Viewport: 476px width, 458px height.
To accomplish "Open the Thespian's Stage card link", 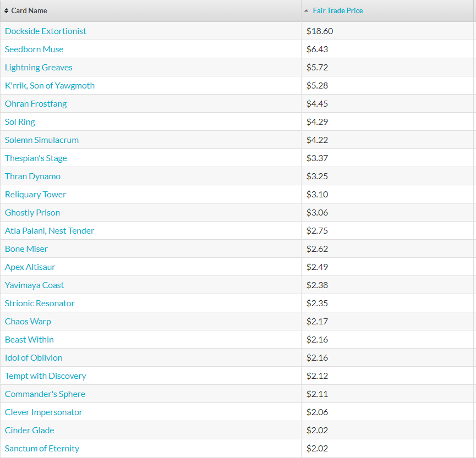I will tap(36, 158).
